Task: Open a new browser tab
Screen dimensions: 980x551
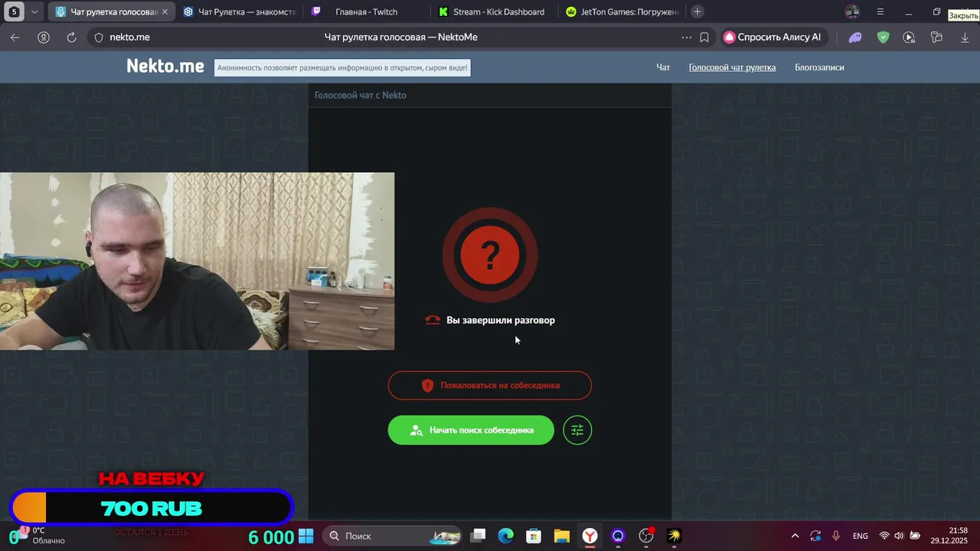Action: tap(697, 11)
